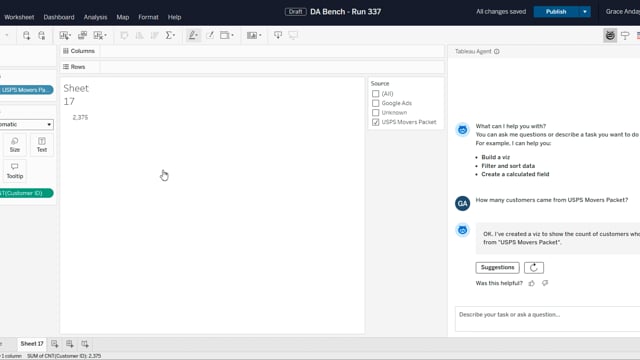Expand the Show/Hide Cards dropdown arrow
The width and height of the screenshot is (640, 360).
(x=260, y=36)
